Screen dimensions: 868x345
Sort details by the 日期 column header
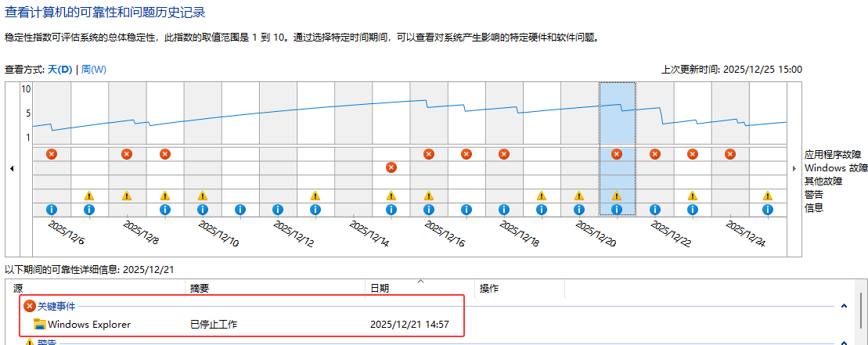click(x=379, y=289)
